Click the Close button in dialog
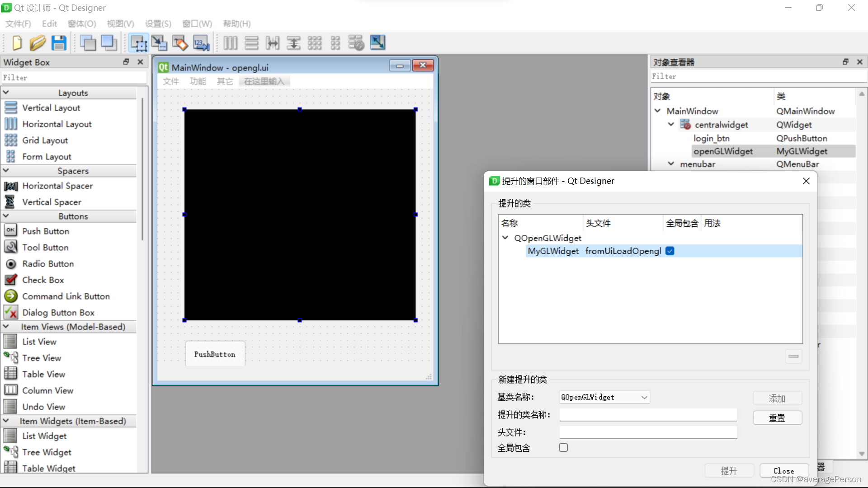Screen dimensions: 868x488 click(783, 471)
